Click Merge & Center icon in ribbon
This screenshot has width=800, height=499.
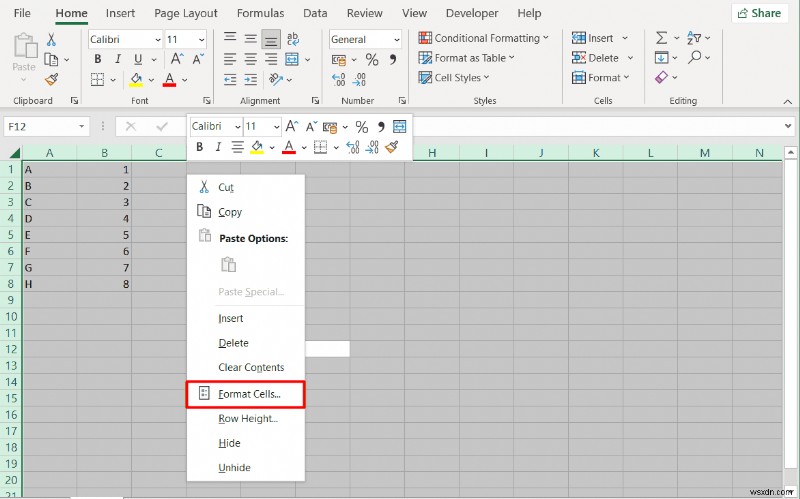click(292, 59)
